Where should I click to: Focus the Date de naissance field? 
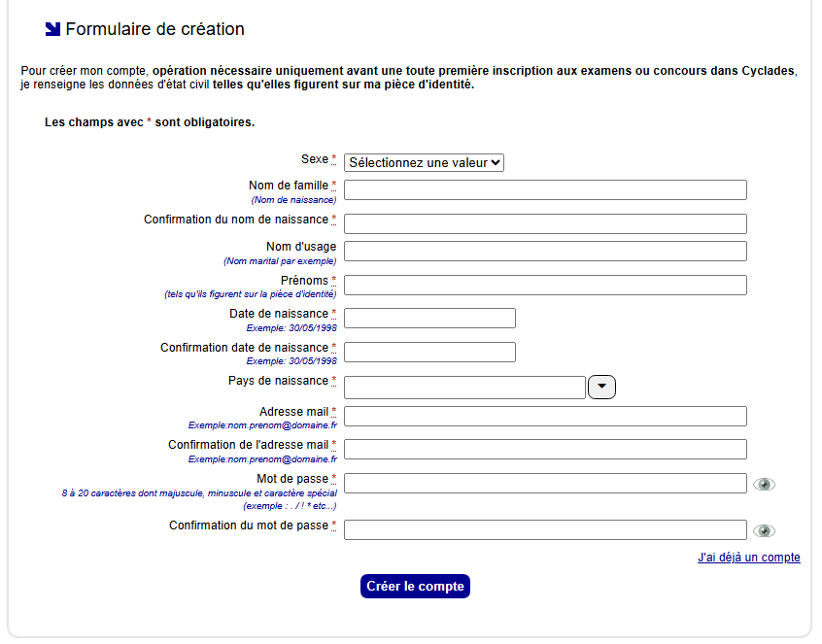(429, 319)
